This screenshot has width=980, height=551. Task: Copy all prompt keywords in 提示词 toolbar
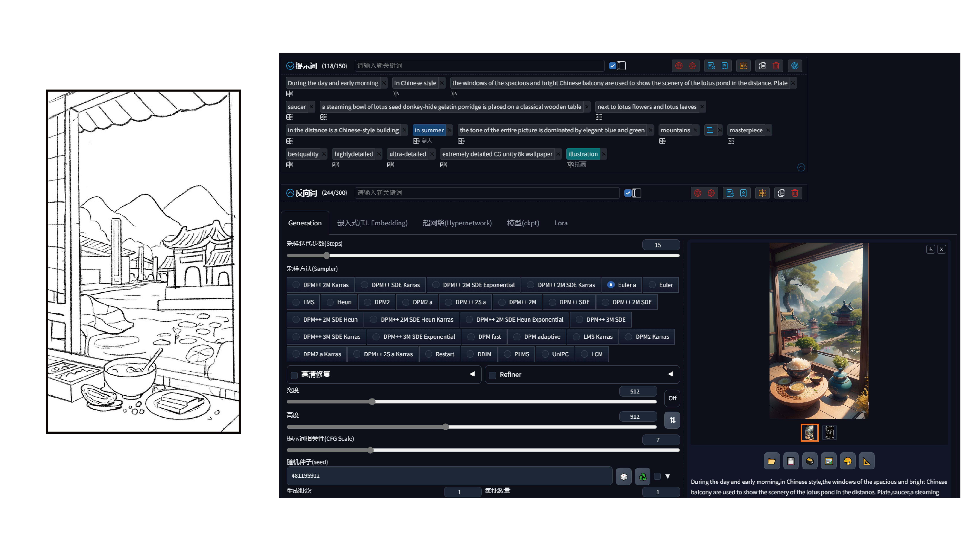(x=762, y=66)
